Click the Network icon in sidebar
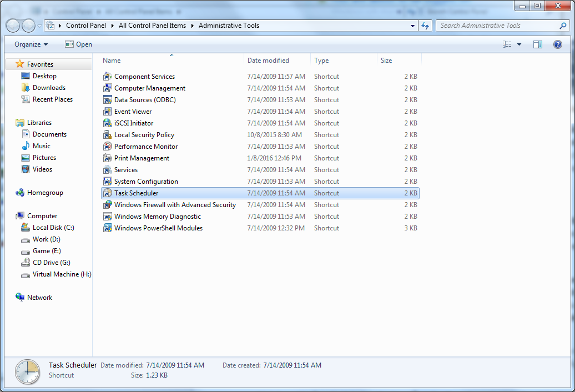Viewport: 575px width, 392px height. point(20,297)
